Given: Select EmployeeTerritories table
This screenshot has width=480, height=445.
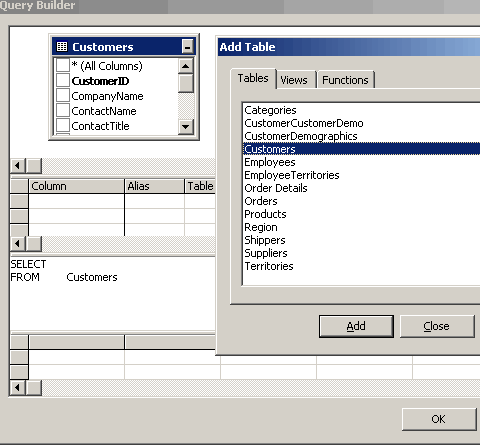Looking at the screenshot, I should click(292, 175).
